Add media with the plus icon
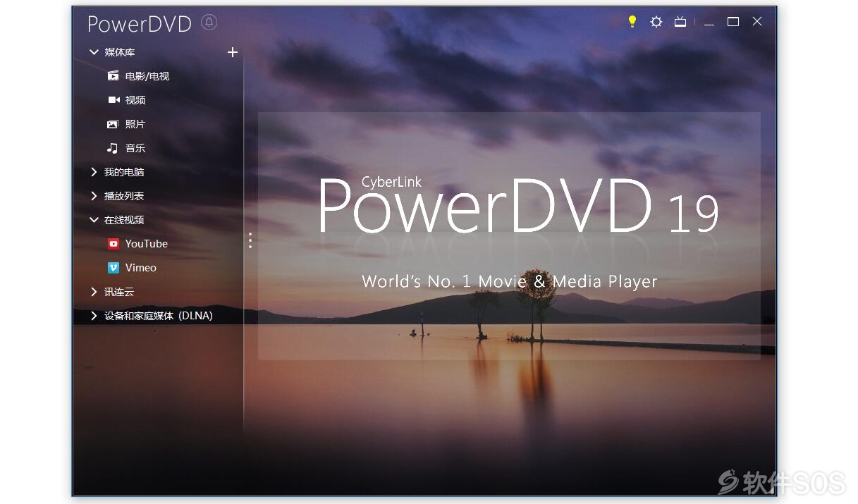This screenshot has height=504, width=858. (x=233, y=52)
